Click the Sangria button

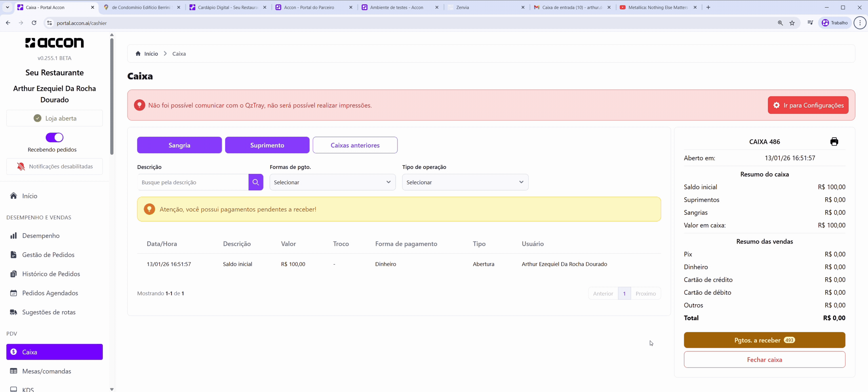coord(179,145)
